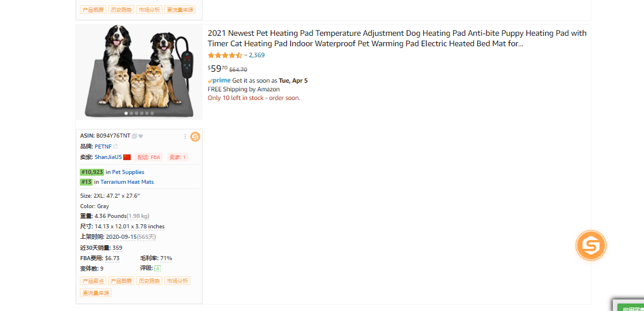This screenshot has width=644, height=311.
Task: Open the 2,369 reviews link
Action: coord(257,55)
